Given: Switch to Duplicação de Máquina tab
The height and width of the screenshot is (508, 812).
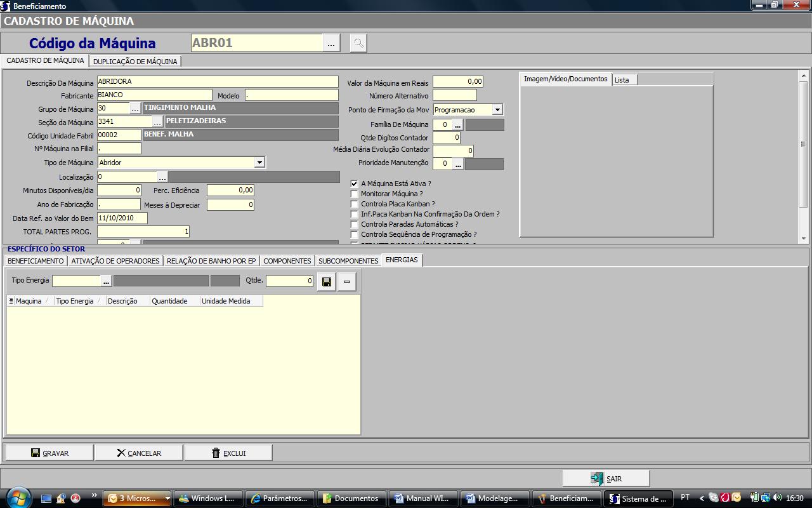Looking at the screenshot, I should pyautogui.click(x=135, y=62).
